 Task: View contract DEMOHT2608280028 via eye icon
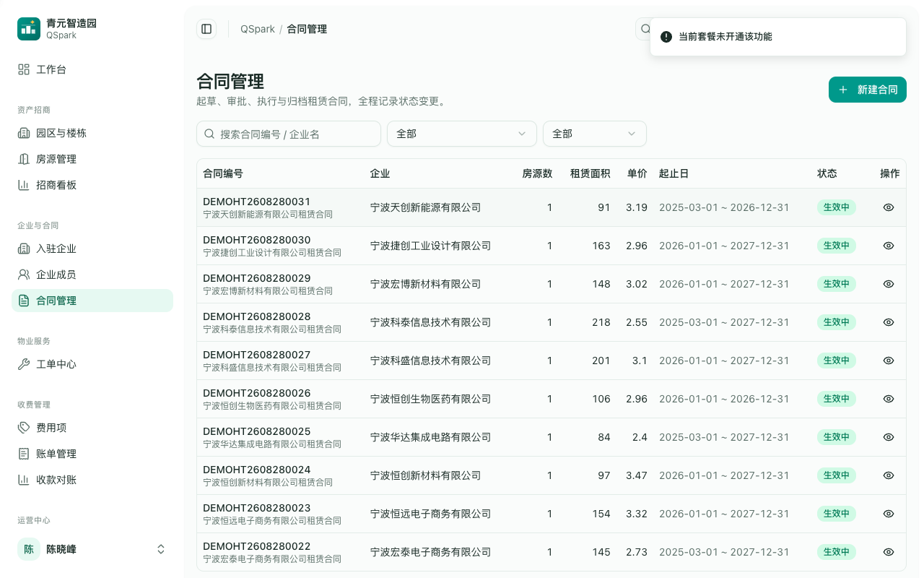[889, 322]
